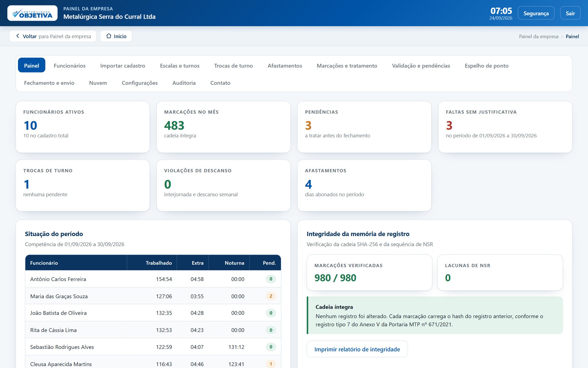Click the Contabilidade Objetiva logo
The width and height of the screenshot is (588, 368).
[32, 13]
